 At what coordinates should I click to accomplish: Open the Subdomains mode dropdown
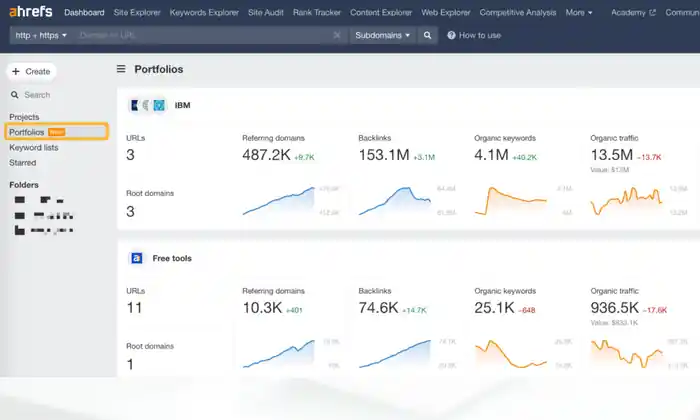383,35
